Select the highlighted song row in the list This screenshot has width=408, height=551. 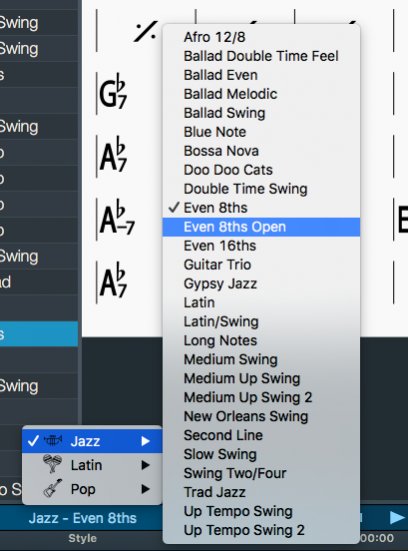(x=39, y=334)
